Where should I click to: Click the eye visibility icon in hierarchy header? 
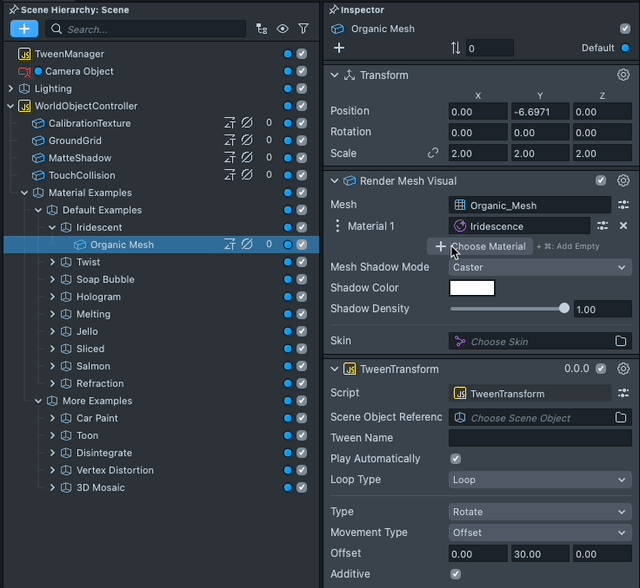point(283,29)
